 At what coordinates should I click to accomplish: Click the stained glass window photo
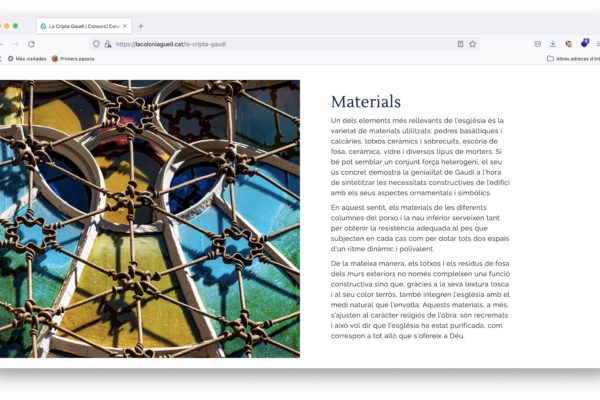click(x=150, y=218)
